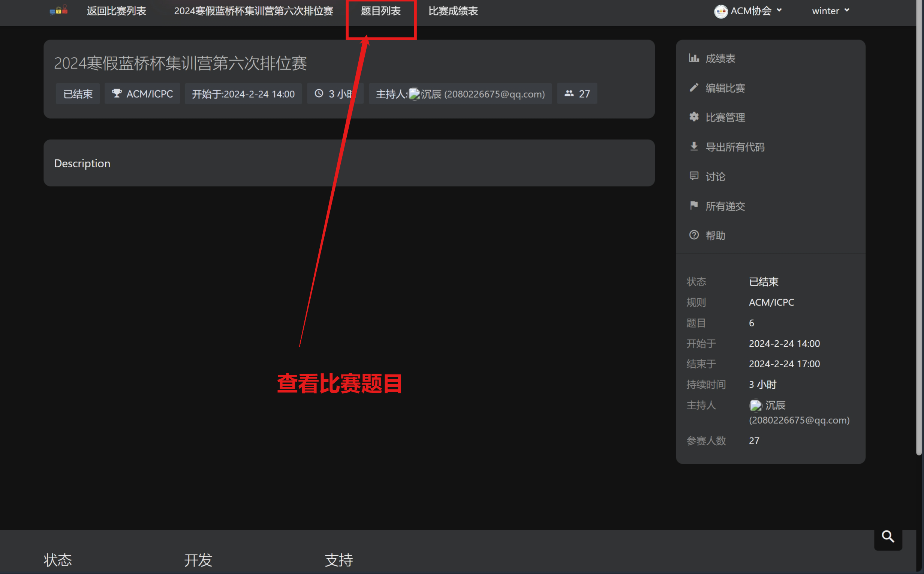The height and width of the screenshot is (574, 924).
Task: Open the 成绩表 bar-chart icon in the sidebar
Action: 694,58
